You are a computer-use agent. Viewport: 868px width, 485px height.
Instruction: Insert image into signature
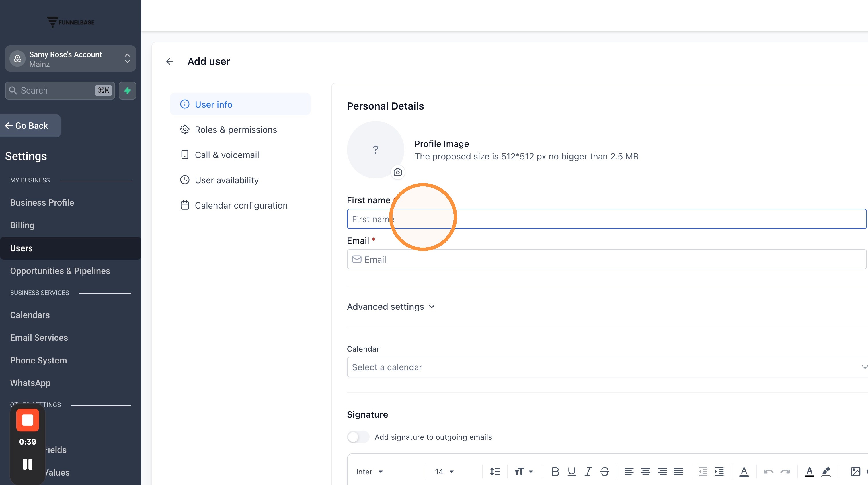point(855,472)
